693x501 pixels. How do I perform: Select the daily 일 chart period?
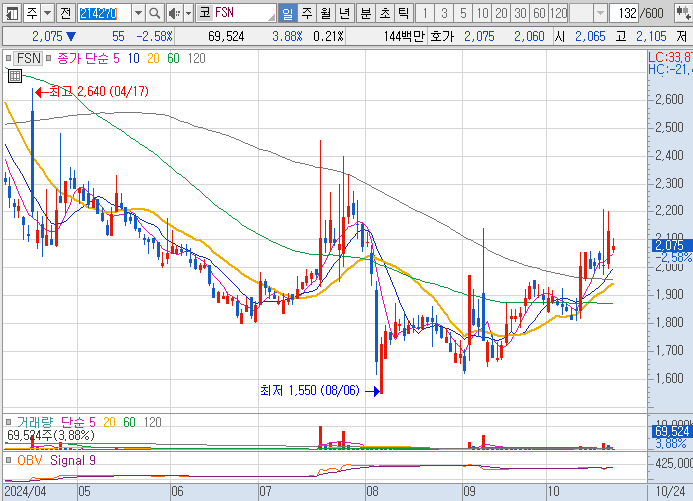point(287,13)
